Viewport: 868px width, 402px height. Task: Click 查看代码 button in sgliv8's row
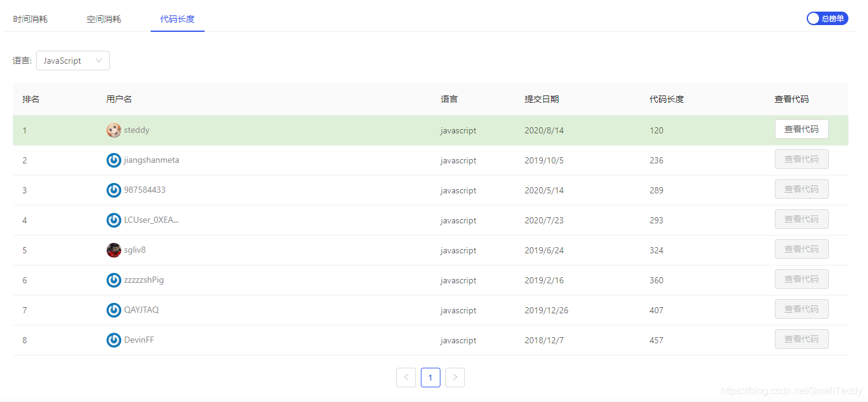pos(801,249)
